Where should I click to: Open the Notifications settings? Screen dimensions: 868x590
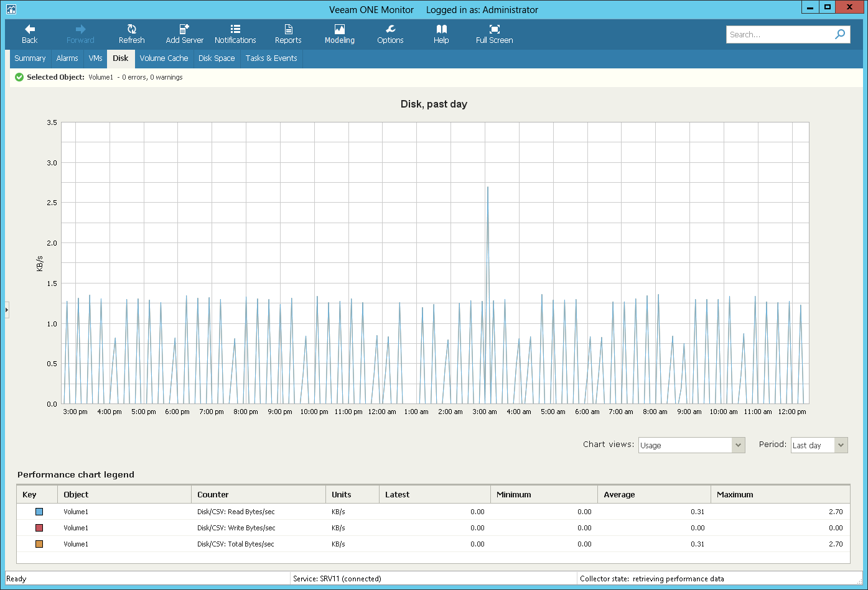click(x=235, y=34)
